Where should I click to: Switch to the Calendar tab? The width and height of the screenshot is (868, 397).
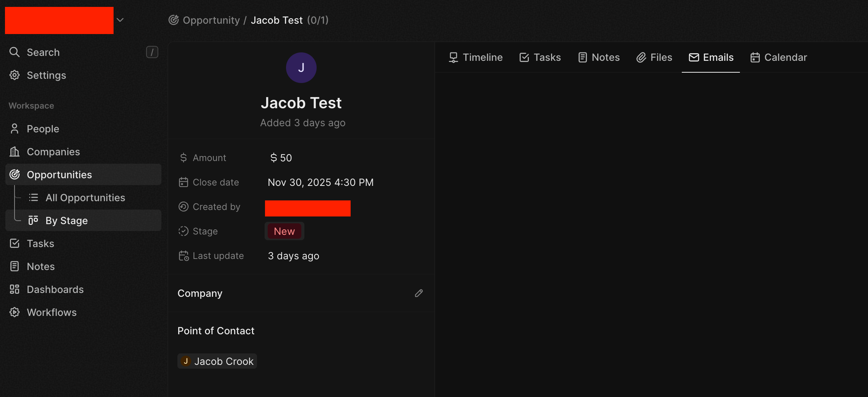[779, 57]
